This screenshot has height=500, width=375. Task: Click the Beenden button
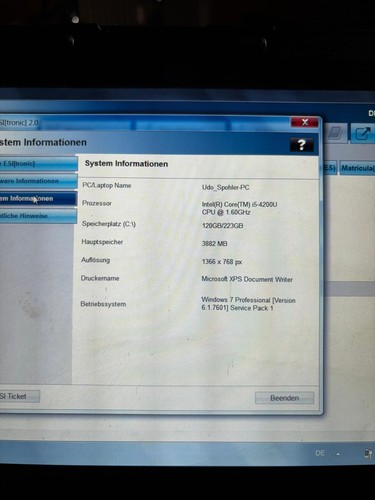284,398
